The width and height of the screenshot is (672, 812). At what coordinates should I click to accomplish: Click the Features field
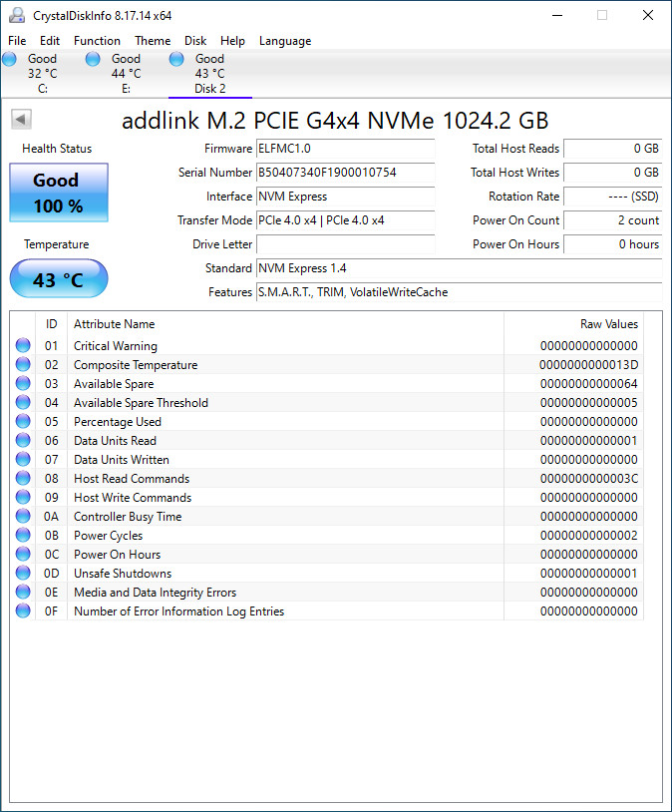click(x=460, y=292)
